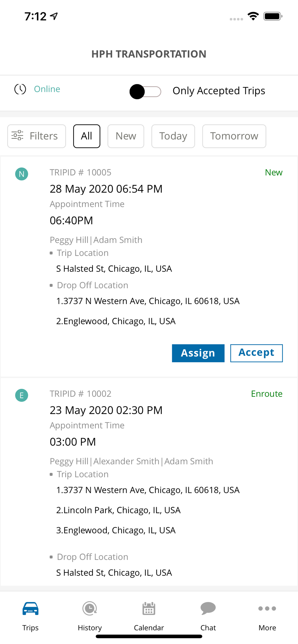This screenshot has width=298, height=644.
Task: Open trip ID 10002 details
Action: click(x=80, y=394)
